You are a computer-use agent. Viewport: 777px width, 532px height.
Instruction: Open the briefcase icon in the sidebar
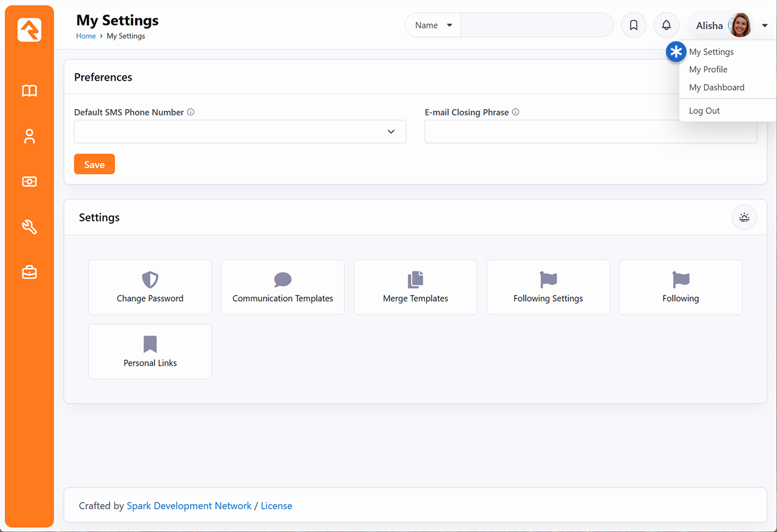[x=29, y=272]
